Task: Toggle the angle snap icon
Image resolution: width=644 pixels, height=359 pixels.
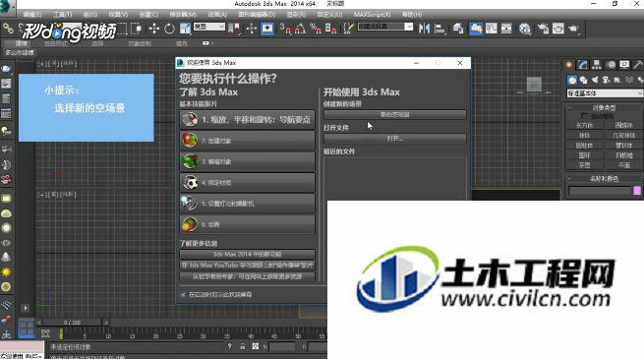Action: tap(300, 29)
